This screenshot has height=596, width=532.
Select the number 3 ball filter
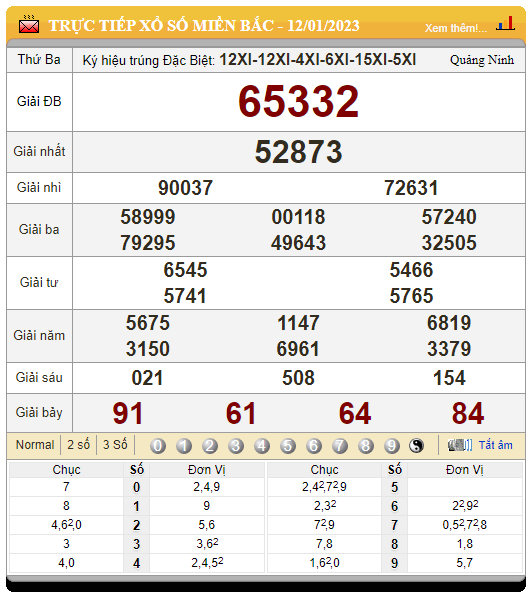click(x=236, y=445)
